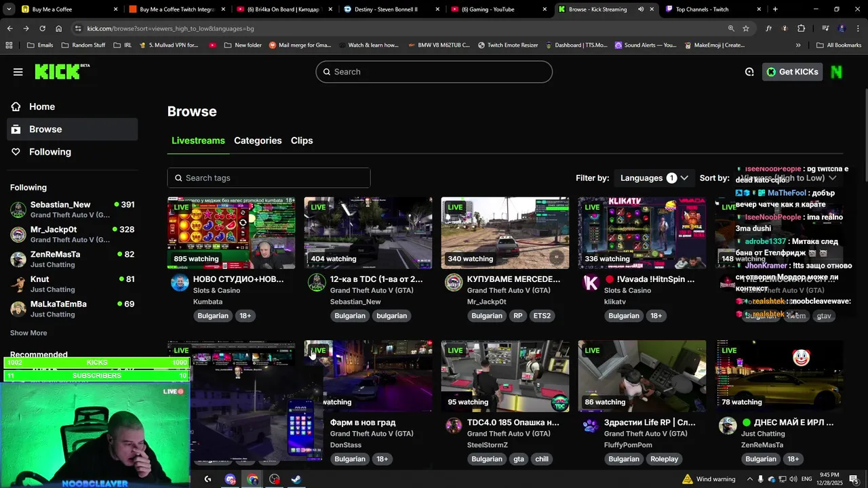
Task: Switch to the Categories tab
Action: click(x=258, y=140)
